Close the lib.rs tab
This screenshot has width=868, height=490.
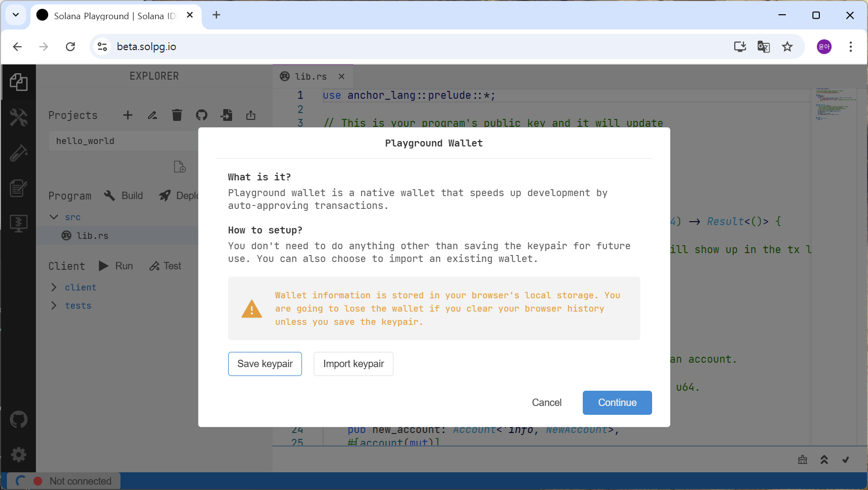click(341, 76)
